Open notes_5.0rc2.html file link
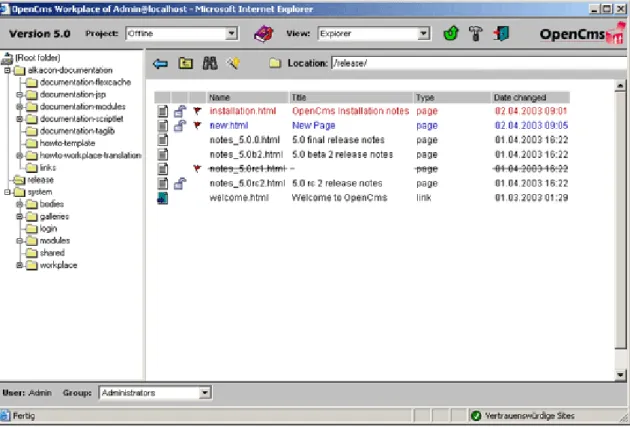 [247, 183]
